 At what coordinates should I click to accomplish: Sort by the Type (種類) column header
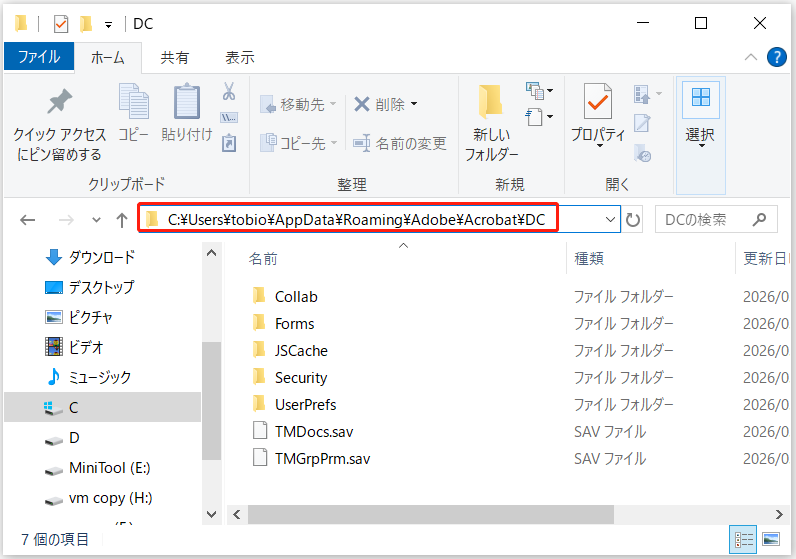pyautogui.click(x=589, y=259)
